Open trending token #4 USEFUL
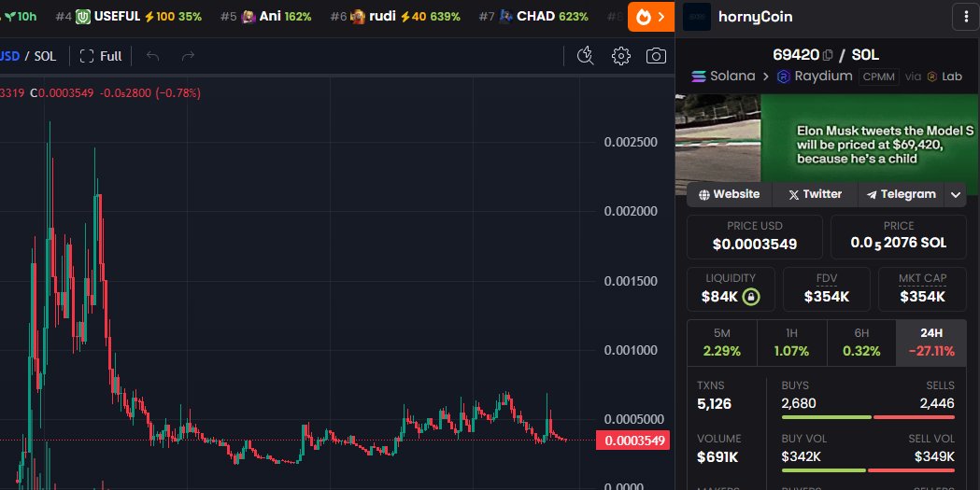This screenshot has width=980, height=490. click(129, 17)
